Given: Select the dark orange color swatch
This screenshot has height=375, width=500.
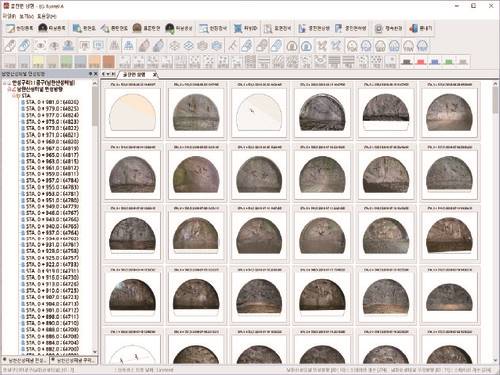Looking at the screenshot, I should (x=108, y=62).
